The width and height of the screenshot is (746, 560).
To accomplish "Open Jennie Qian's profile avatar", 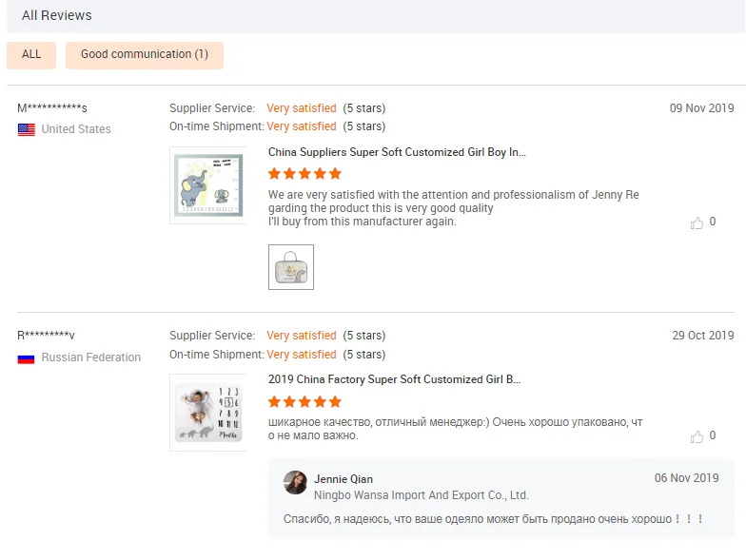I will [295, 483].
